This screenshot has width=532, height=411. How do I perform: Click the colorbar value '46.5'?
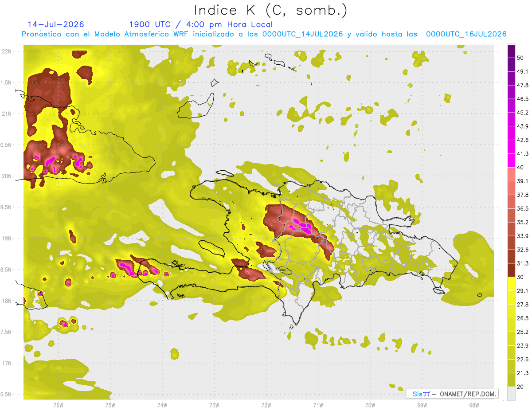pyautogui.click(x=523, y=99)
